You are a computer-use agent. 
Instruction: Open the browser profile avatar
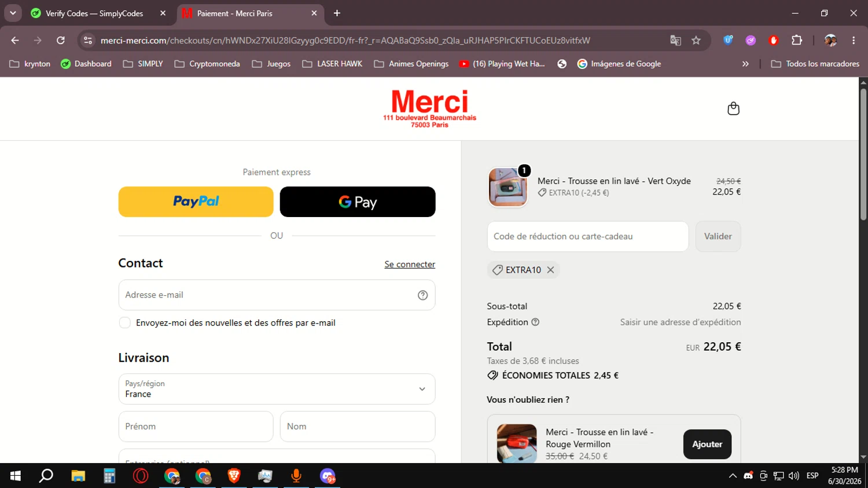[830, 41]
